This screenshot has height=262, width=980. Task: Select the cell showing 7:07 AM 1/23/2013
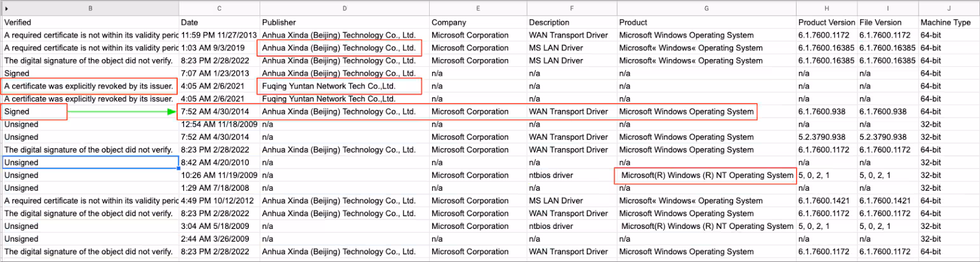point(219,73)
